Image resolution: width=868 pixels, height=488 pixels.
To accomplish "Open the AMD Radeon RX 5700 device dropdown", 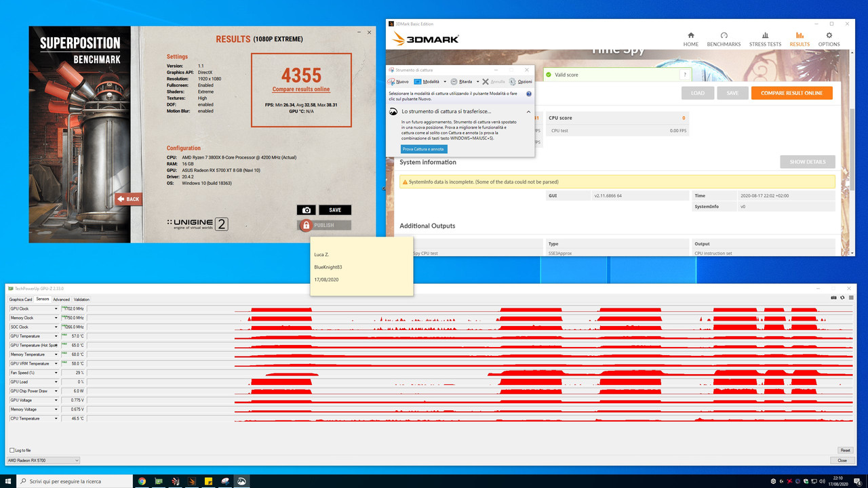I will click(43, 460).
